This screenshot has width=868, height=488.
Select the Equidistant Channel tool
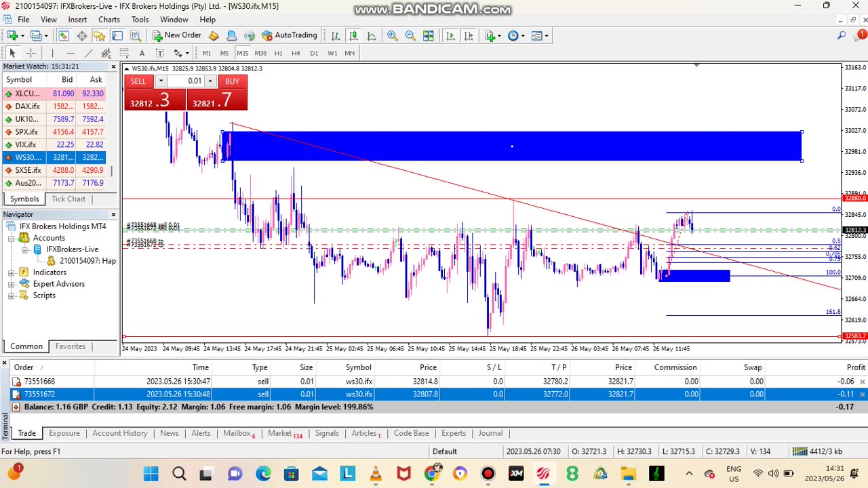coord(106,53)
